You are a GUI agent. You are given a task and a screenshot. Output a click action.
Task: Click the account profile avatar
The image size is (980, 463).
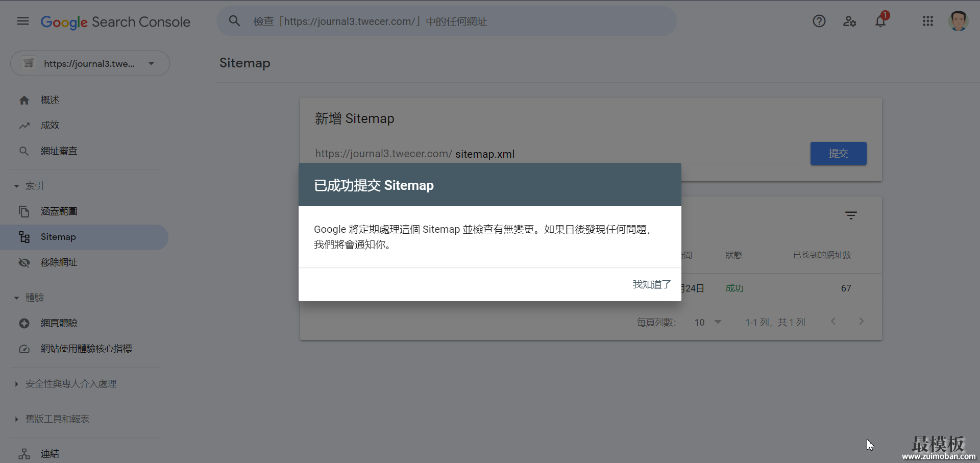[958, 21]
